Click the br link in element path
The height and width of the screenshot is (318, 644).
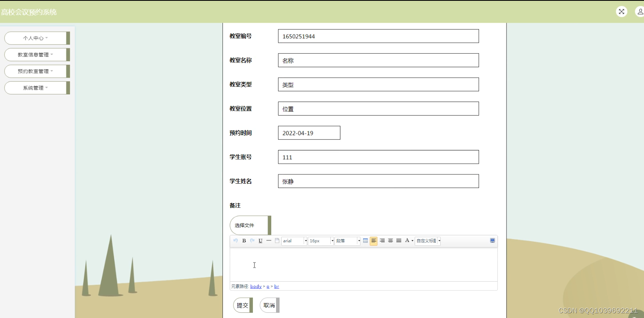pyautogui.click(x=276, y=286)
